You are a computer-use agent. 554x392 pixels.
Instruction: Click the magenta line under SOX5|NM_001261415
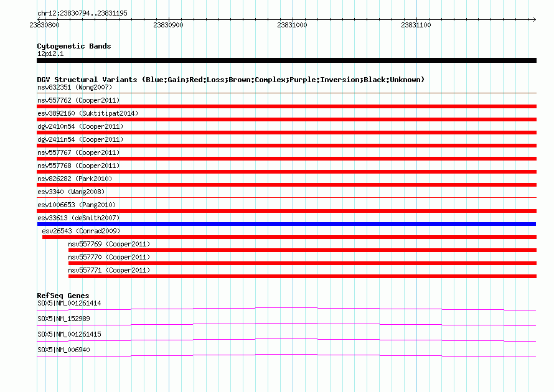pyautogui.click(x=286, y=340)
